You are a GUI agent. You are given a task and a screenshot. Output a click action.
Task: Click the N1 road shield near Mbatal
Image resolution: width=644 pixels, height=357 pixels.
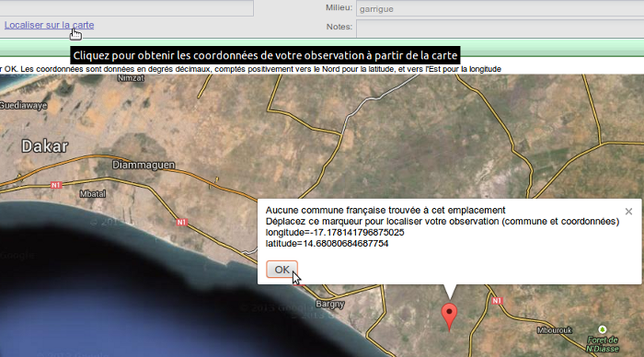coord(56,185)
